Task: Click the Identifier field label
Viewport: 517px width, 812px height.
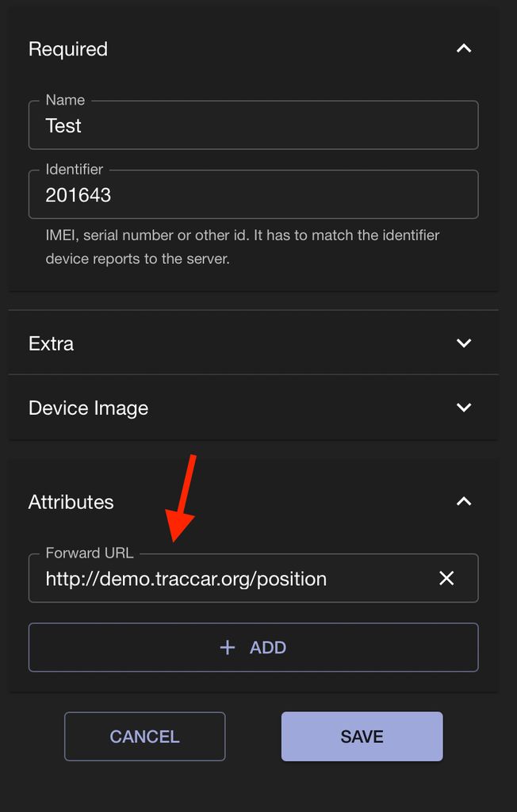Action: point(75,170)
